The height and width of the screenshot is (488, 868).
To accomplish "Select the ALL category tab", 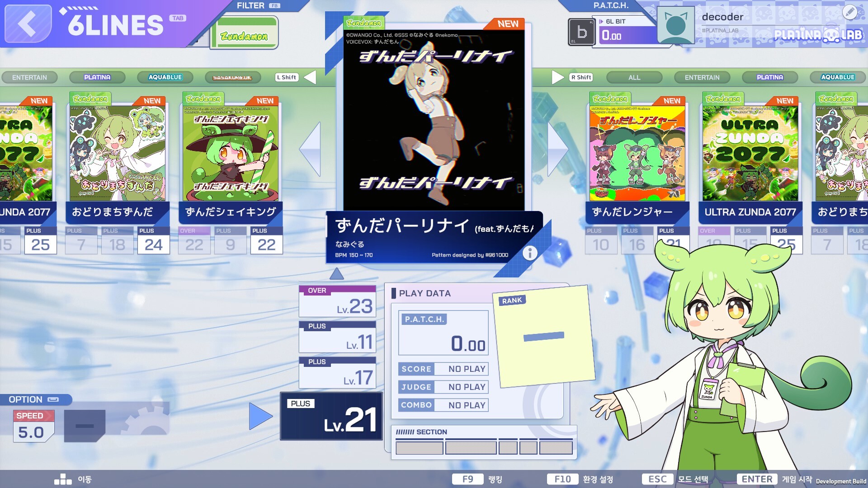I will click(634, 77).
